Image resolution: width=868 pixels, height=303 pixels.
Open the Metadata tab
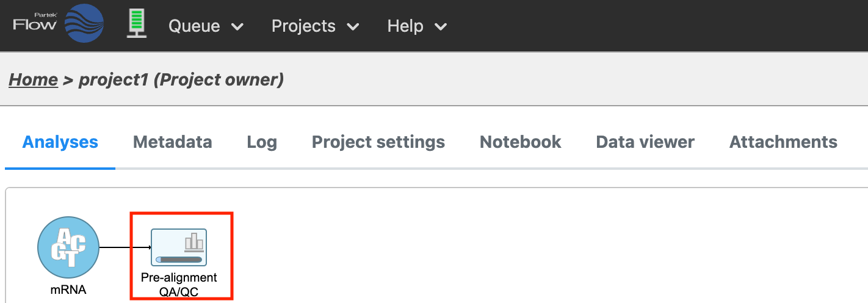[172, 142]
